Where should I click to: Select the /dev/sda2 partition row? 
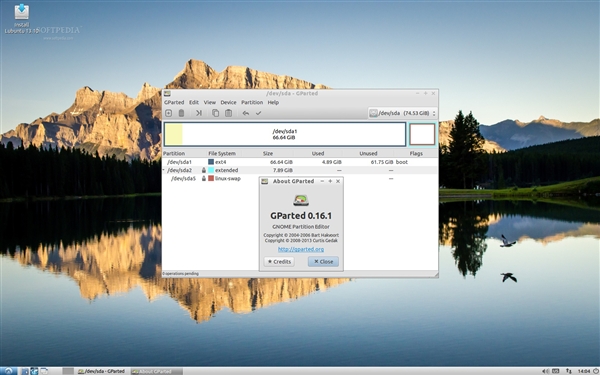pos(300,170)
